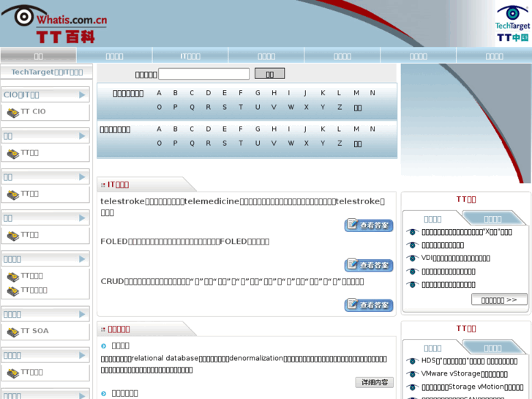Click the ">>" more button in the first TT panel
Image resolution: width=532 pixels, height=399 pixels.
click(499, 300)
